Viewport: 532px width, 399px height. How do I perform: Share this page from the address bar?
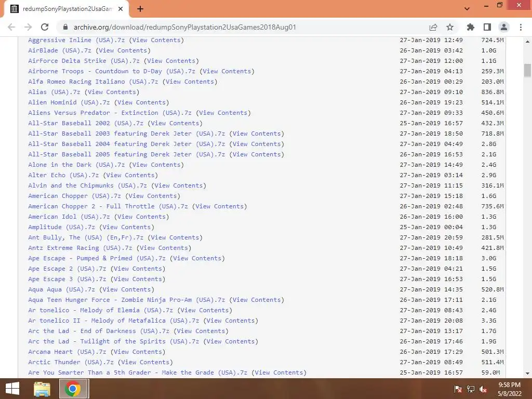433,27
